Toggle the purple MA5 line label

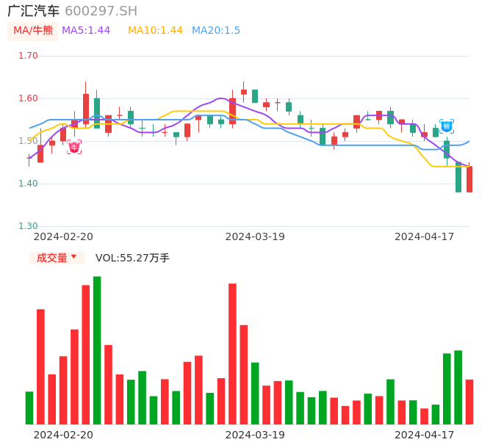click(x=86, y=31)
